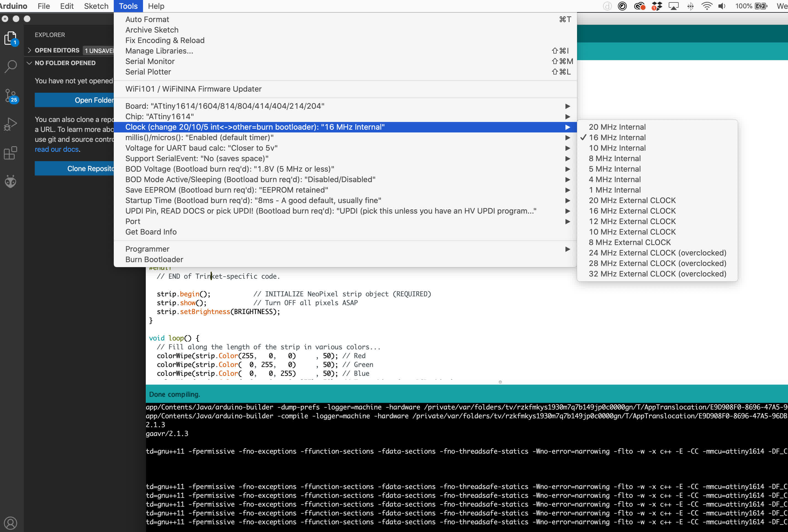Screen dimensions: 788x532
Task: Open the Run and Debug view icon
Action: coord(11,124)
